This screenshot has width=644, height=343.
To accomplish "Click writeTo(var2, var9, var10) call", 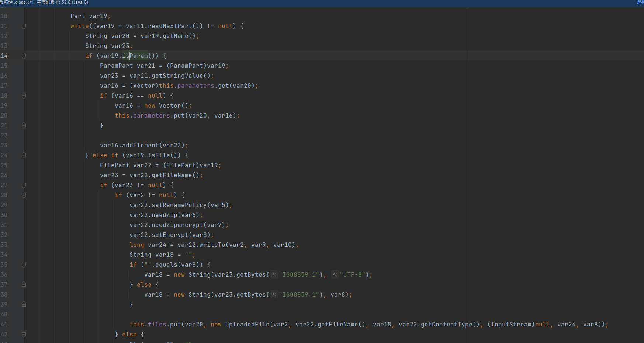I will tap(247, 245).
